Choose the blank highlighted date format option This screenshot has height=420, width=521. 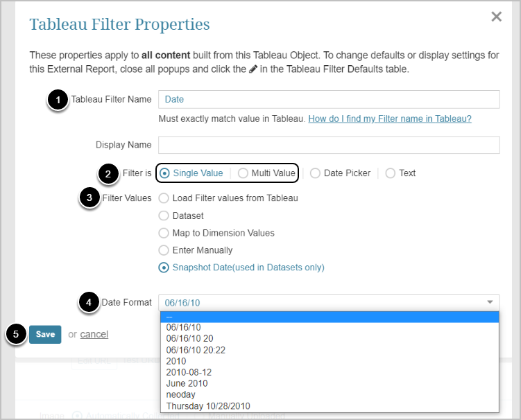(330, 317)
